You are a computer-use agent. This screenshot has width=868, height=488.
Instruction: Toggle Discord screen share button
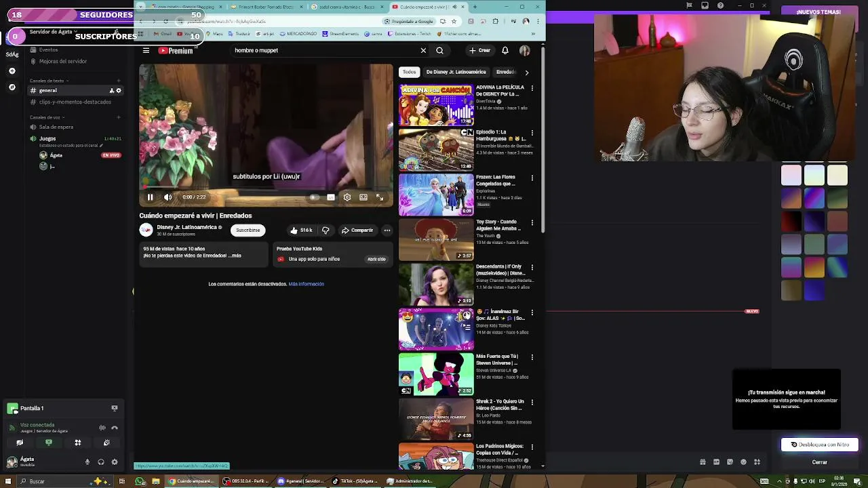click(49, 443)
